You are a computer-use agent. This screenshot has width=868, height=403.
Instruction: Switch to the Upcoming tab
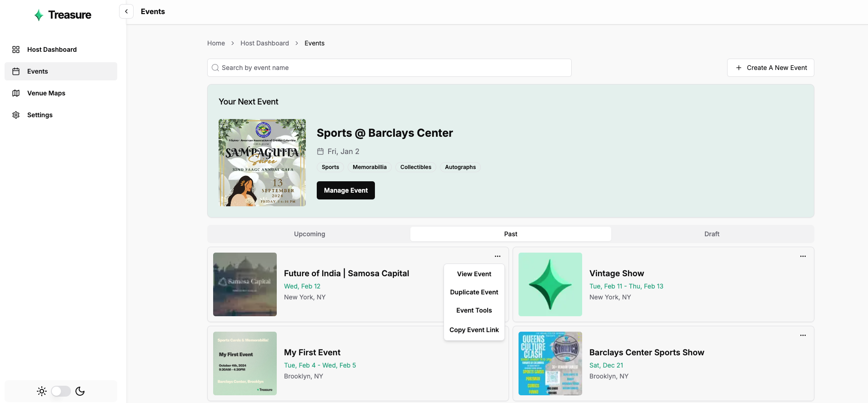click(x=309, y=234)
